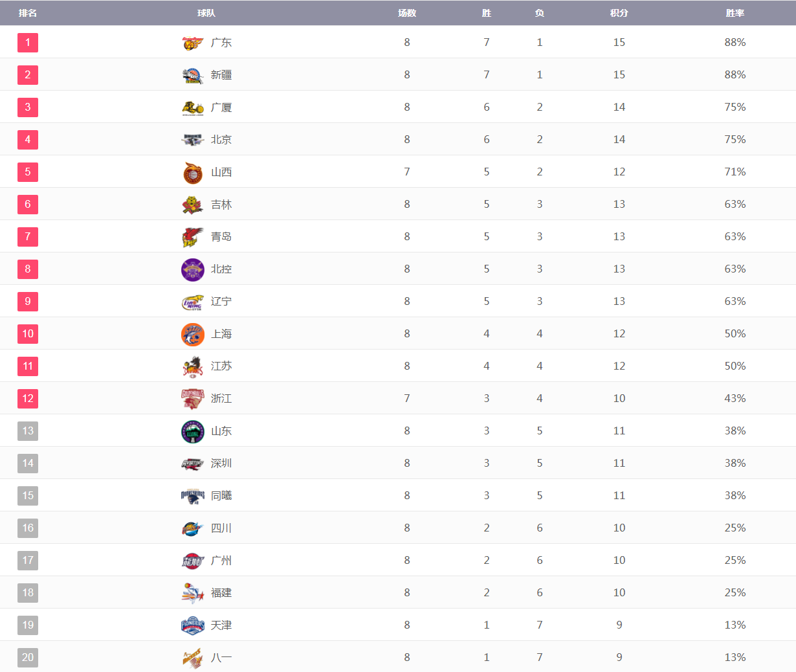Open the 北京 team name link
Screen dimensions: 796x672
[x=221, y=140]
